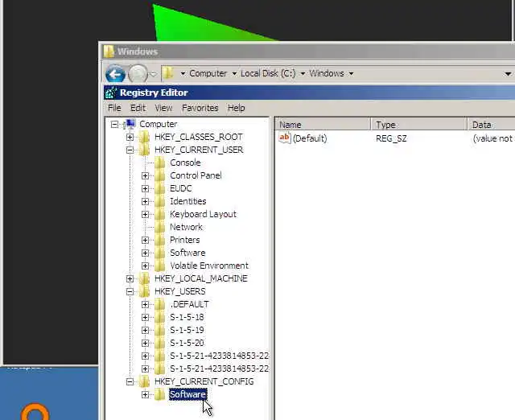
Task: Expand the Identities key
Action: point(145,202)
